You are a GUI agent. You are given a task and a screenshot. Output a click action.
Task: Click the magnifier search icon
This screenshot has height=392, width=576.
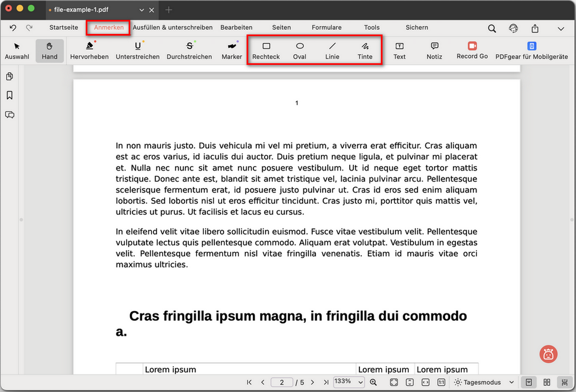[x=492, y=28]
